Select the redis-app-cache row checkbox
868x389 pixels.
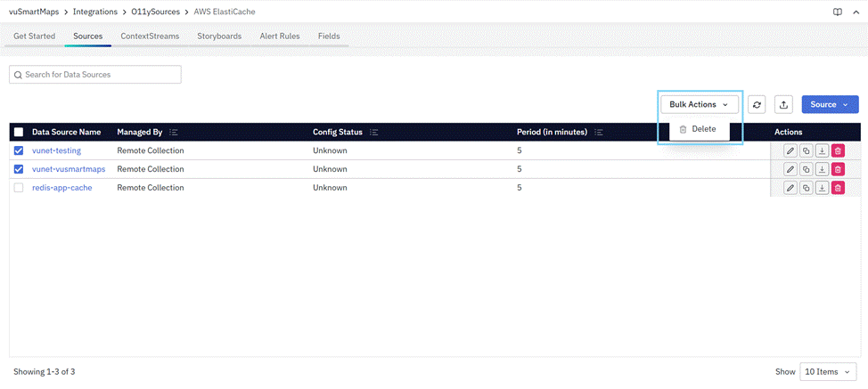point(19,188)
